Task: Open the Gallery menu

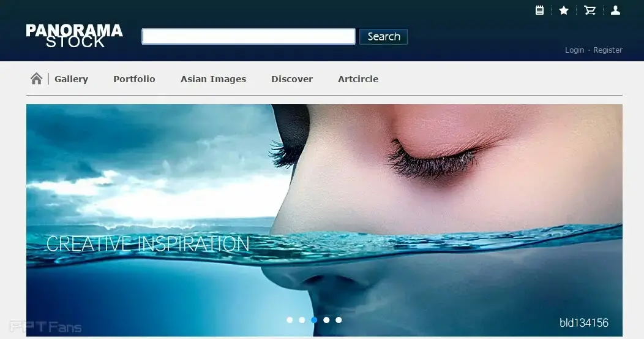Action: (71, 79)
